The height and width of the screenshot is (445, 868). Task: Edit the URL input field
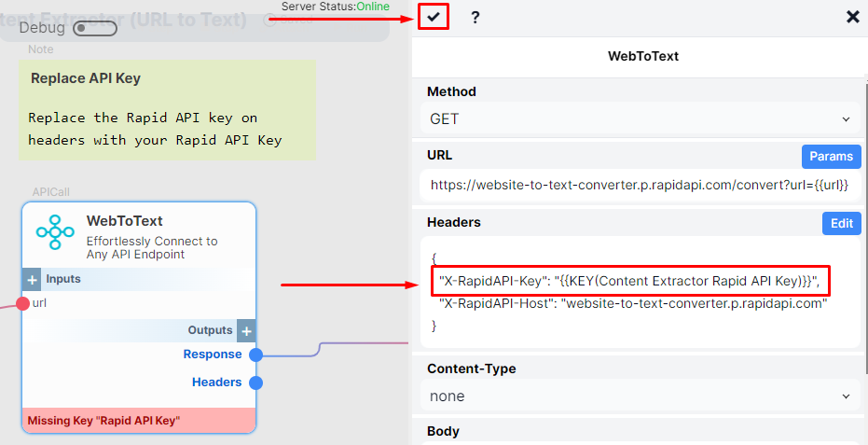coord(640,185)
